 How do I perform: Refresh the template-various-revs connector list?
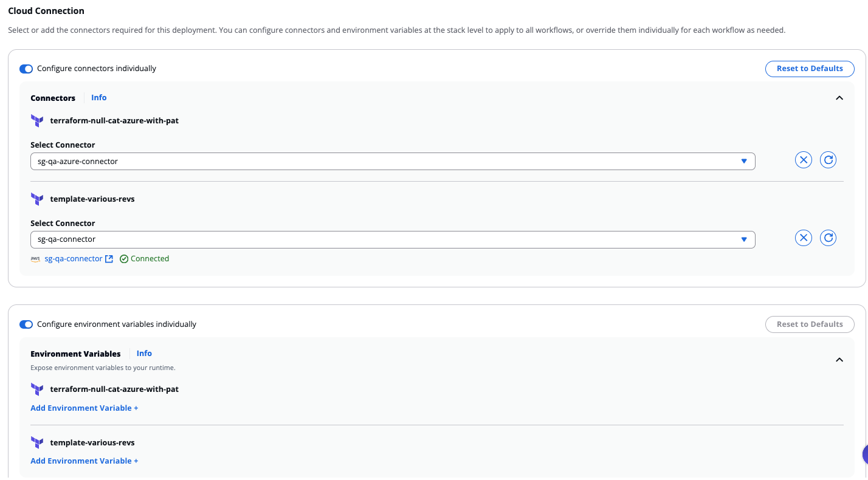pos(828,238)
